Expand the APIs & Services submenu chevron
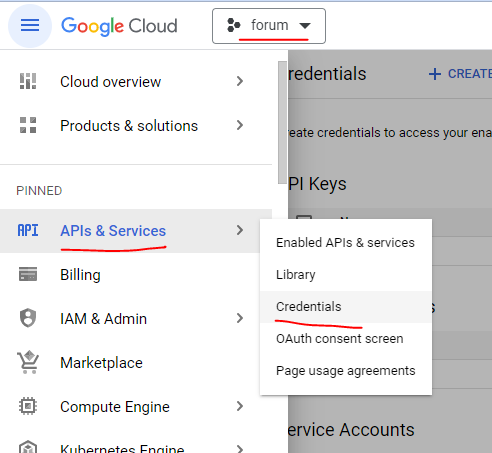This screenshot has height=453, width=492. (240, 230)
